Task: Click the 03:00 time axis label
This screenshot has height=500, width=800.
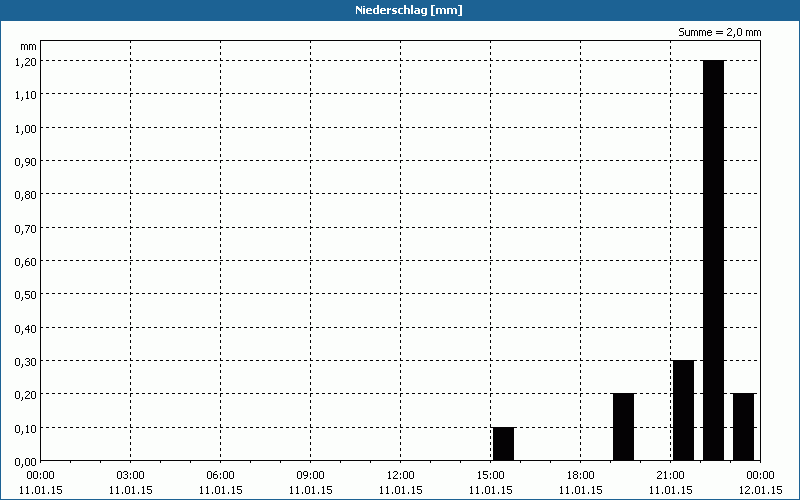Action: (x=131, y=476)
